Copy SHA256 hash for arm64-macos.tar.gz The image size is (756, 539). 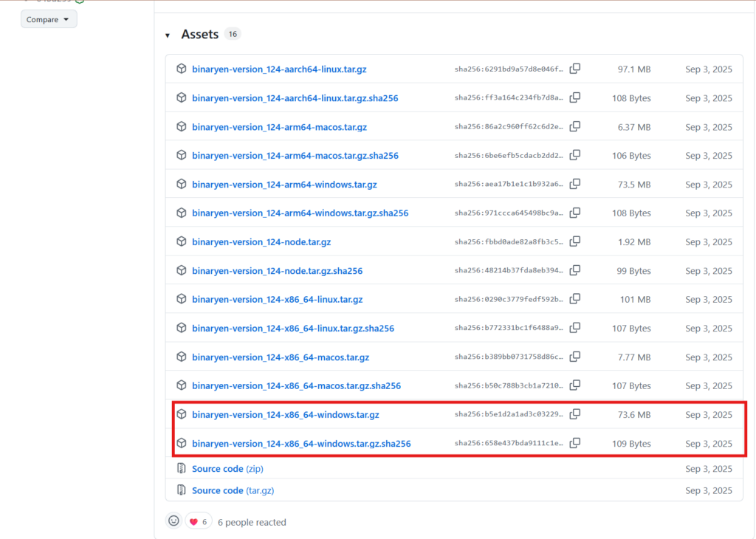pos(575,126)
